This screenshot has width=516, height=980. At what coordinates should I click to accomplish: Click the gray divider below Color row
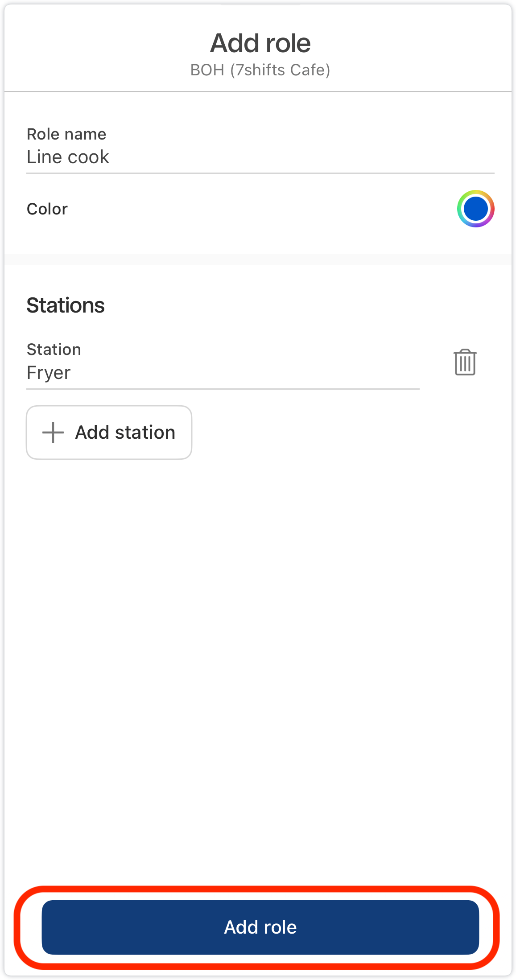[x=258, y=259]
